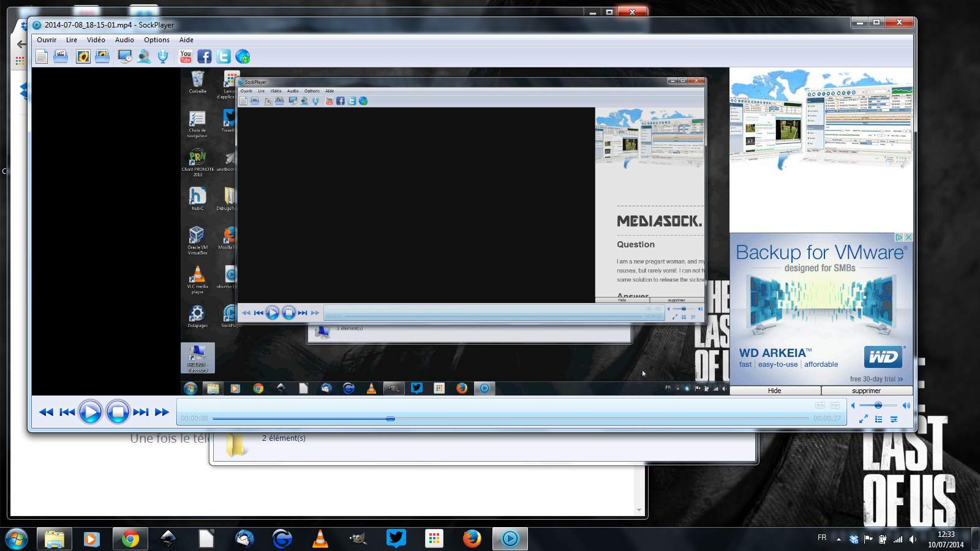Toggle the repeat mode icon
This screenshot has height=551, width=980.
[x=820, y=405]
